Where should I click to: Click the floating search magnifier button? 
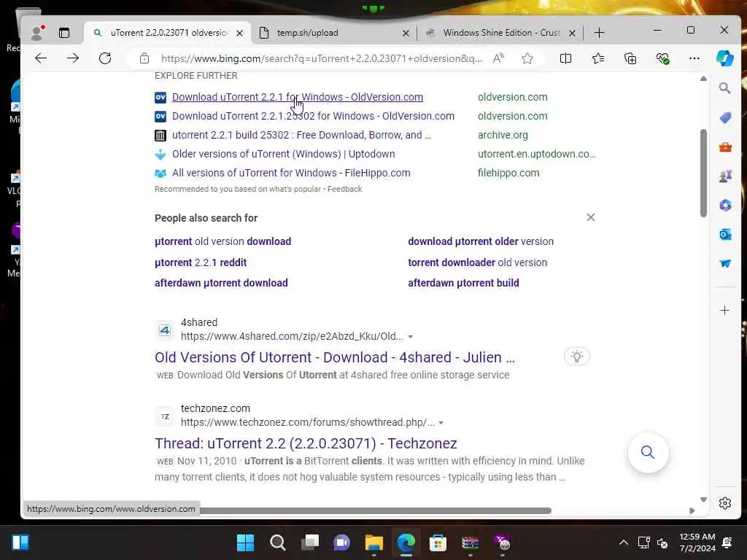[x=648, y=452]
